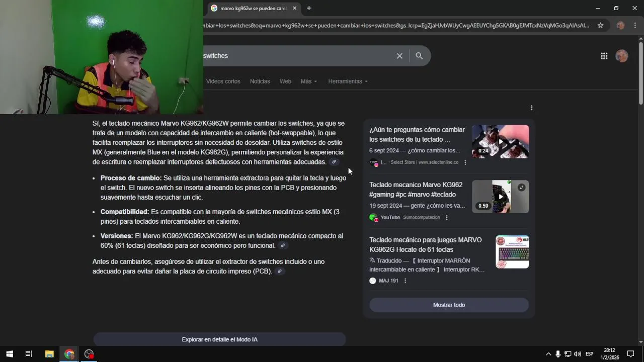Open the taskbar clock showing 20:12
Viewport: 644px width, 362px height.
coord(609,354)
